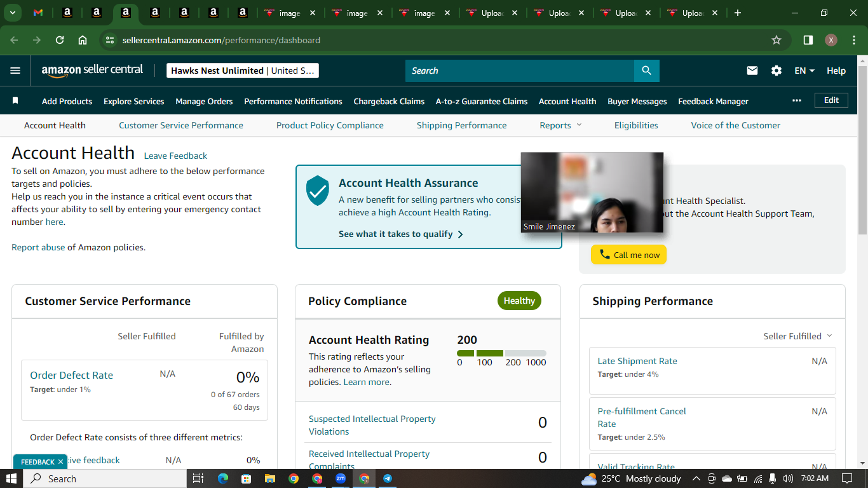Open the Seller Fulfilled dropdown in Shipping Performance
This screenshot has height=488, width=868.
pyautogui.click(x=797, y=336)
